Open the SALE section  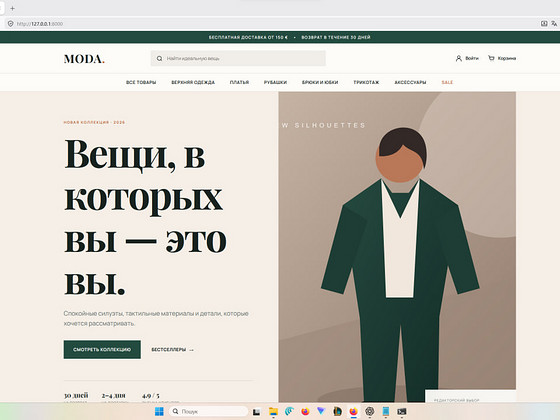(447, 82)
